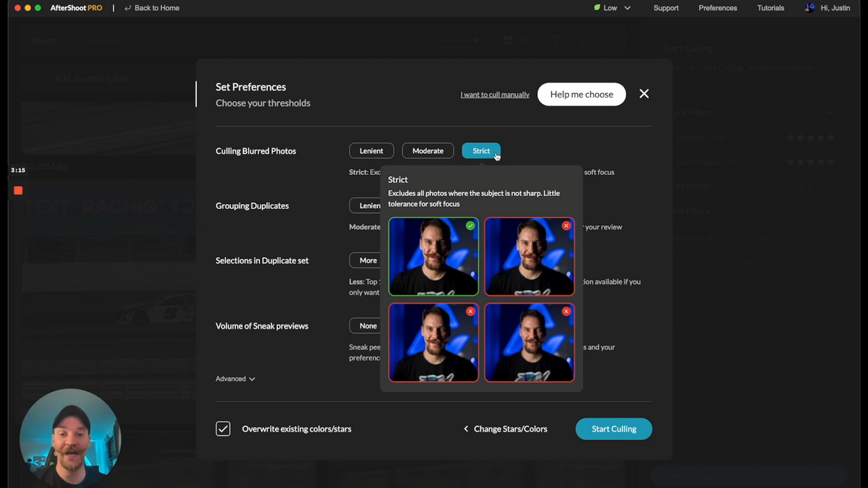Click the red X badge on top-right sample photo
The height and width of the screenshot is (488, 868).
tap(566, 226)
